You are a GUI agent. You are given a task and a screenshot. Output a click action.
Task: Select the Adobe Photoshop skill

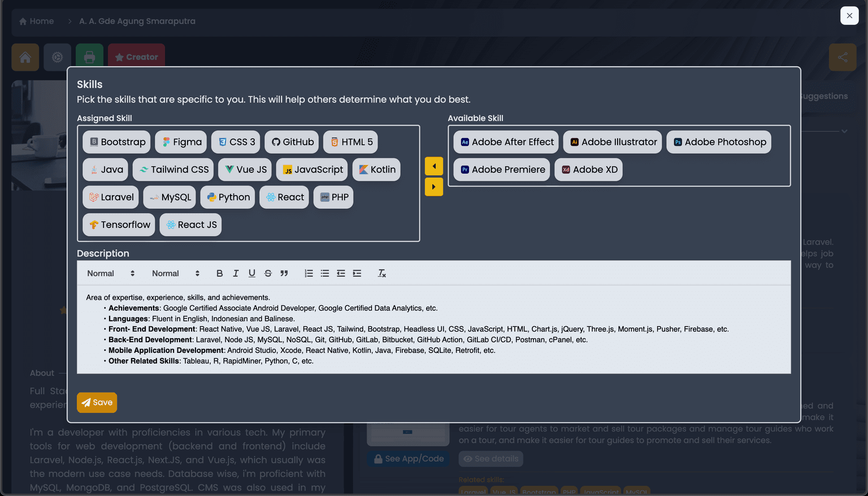718,142
